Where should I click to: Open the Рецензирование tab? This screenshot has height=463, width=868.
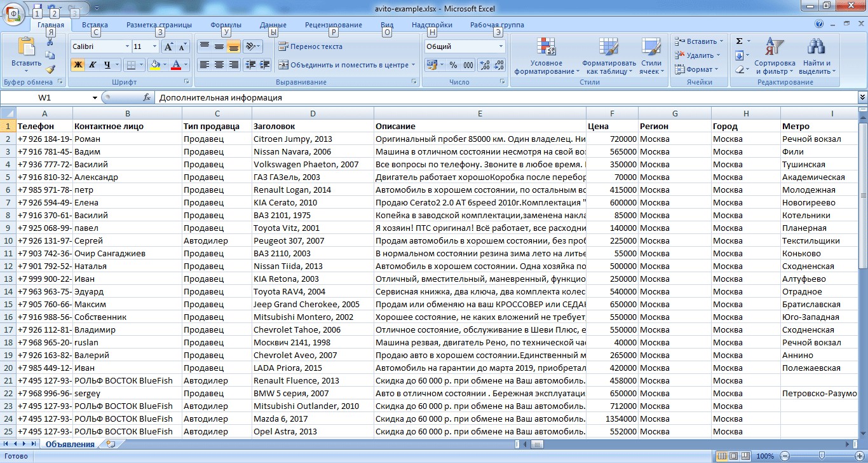click(334, 25)
